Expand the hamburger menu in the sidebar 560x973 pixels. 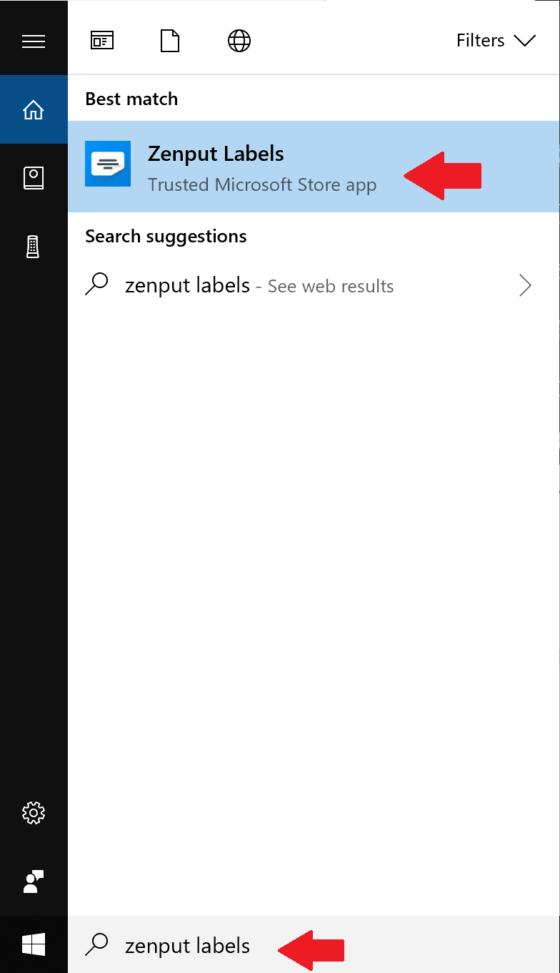pos(34,41)
